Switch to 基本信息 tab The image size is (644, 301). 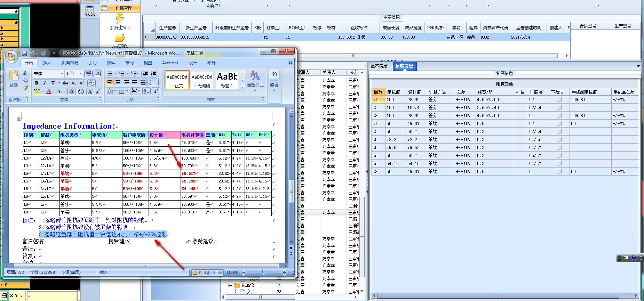(x=379, y=66)
